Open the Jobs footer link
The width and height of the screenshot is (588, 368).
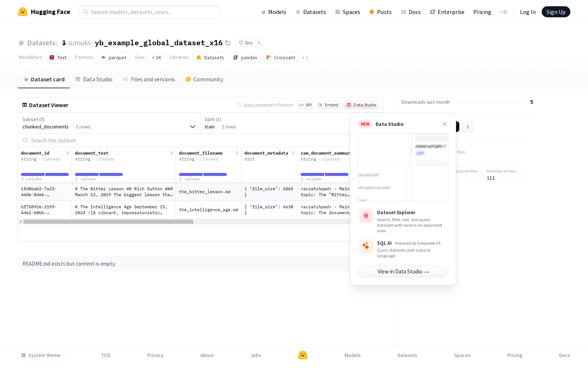coord(256,355)
